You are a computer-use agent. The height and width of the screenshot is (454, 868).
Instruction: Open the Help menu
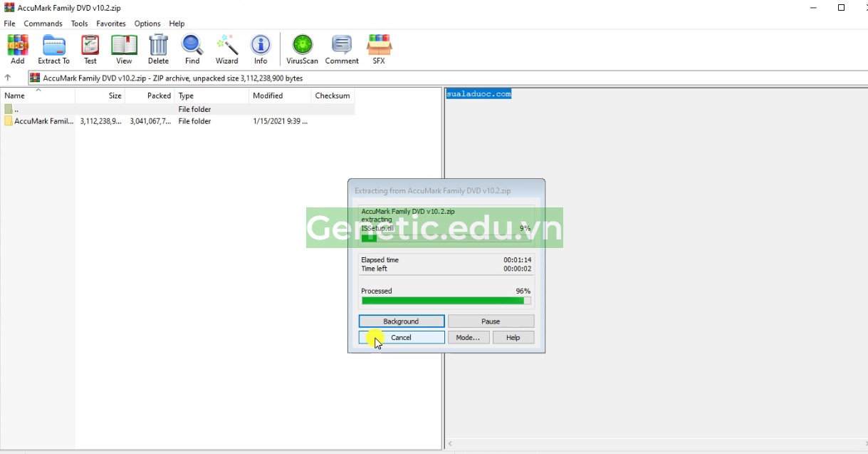[x=177, y=24]
